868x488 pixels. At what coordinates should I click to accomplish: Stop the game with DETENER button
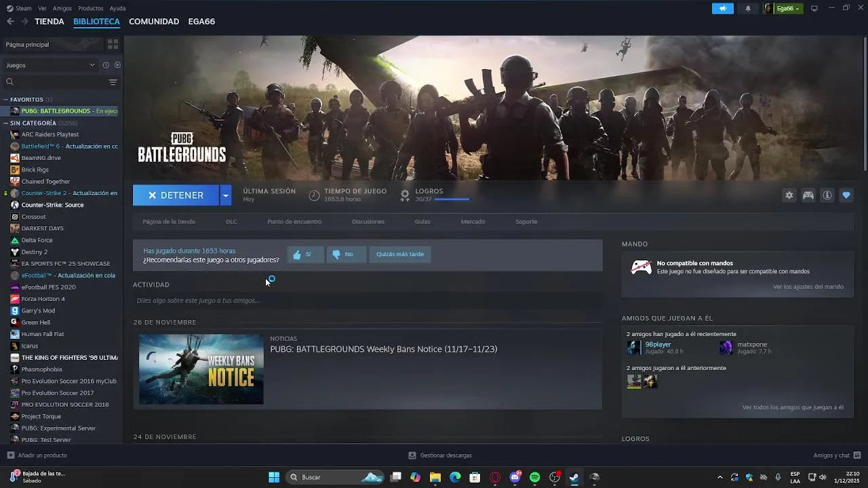coord(176,195)
